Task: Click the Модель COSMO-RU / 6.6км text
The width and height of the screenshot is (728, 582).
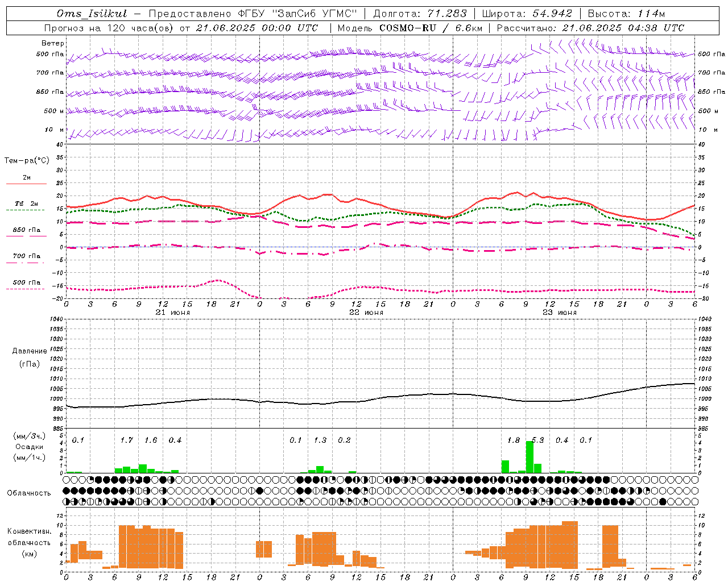Action: pos(409,28)
